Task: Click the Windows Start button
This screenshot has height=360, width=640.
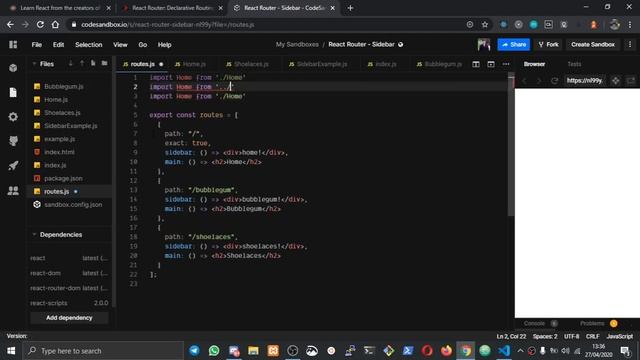Action: click(11, 351)
